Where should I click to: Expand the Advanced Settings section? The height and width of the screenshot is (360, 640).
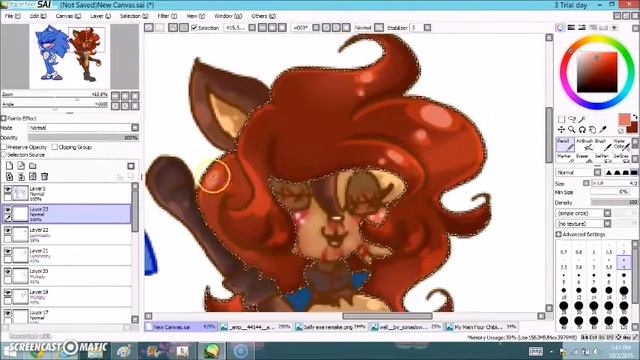[x=559, y=234]
